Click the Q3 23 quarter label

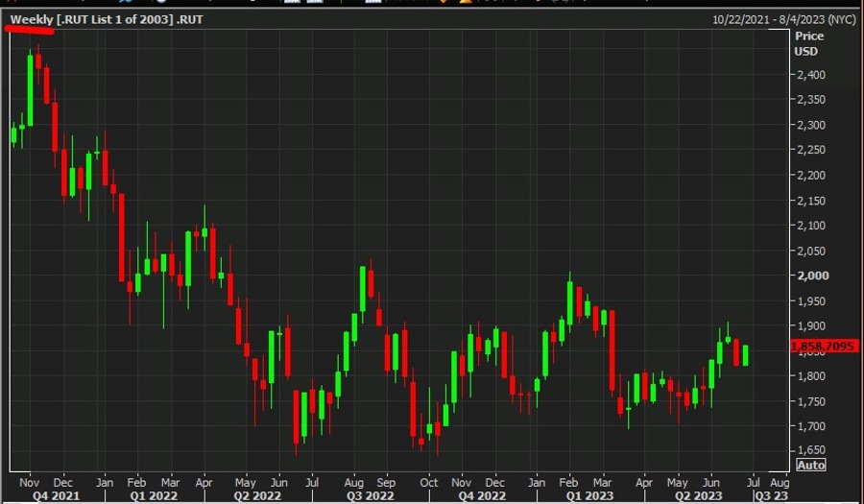tap(771, 496)
